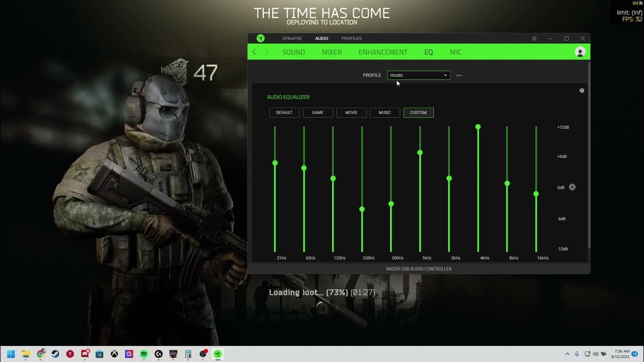Click the RAZER USB AUDIO CONTROLLER label
Screen dimensions: 644x362
419,269
